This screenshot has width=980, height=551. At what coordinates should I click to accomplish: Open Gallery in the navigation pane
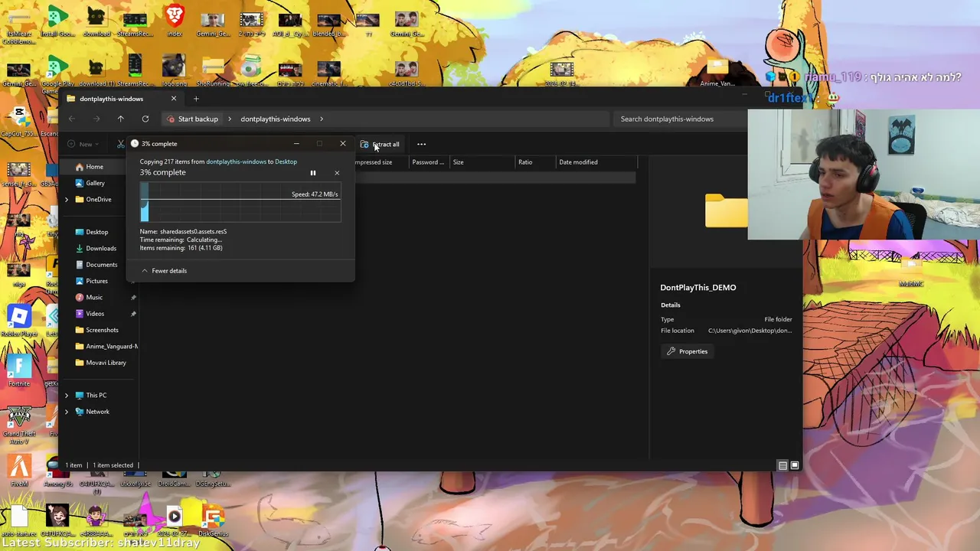[x=95, y=183]
